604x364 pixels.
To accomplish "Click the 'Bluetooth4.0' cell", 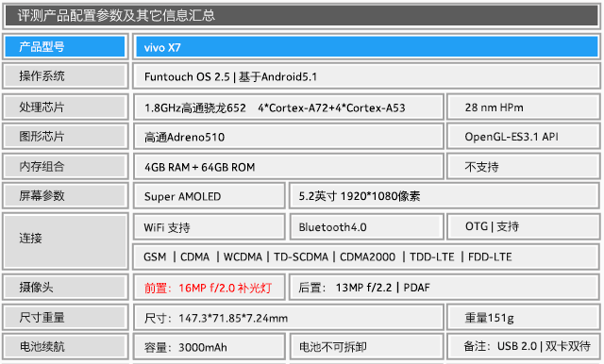I will click(366, 226).
